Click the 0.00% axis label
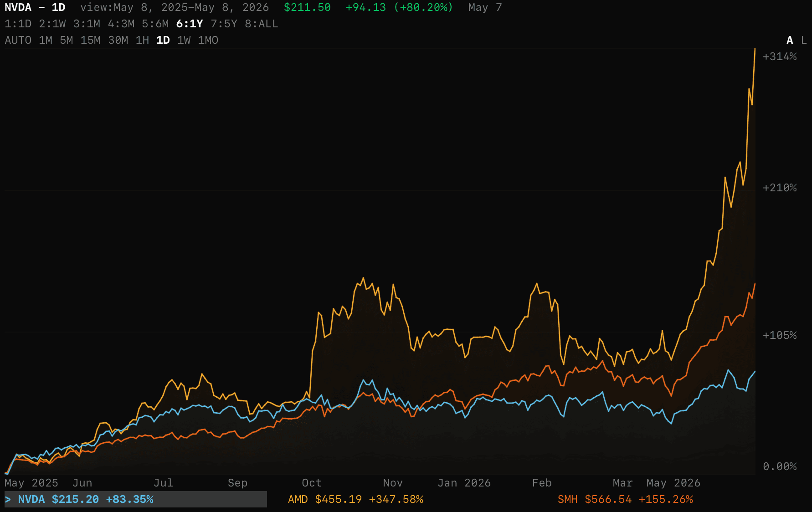 780,466
